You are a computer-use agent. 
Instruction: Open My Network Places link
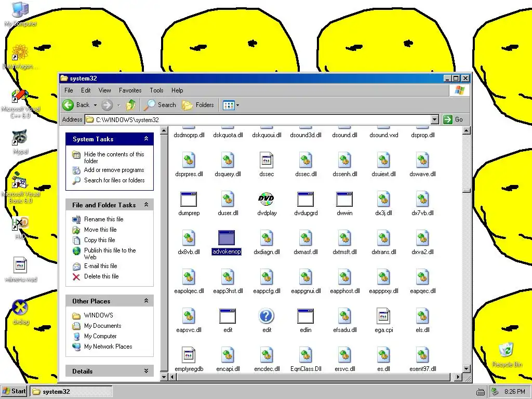[x=108, y=347]
